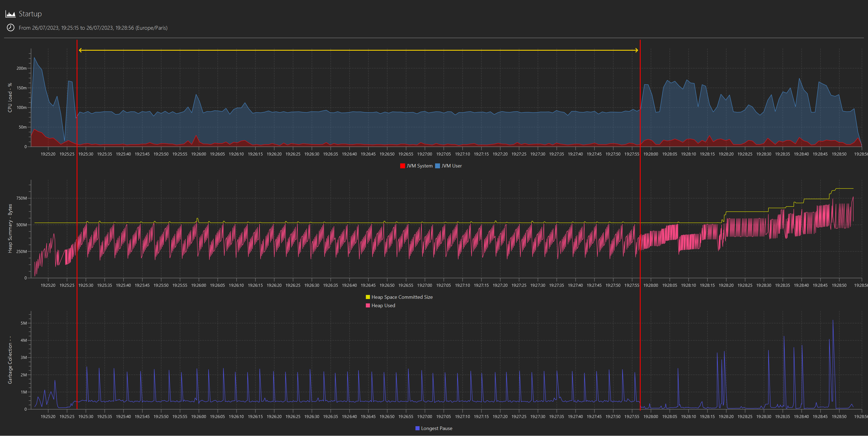Click the 500M tick on Heap Summary axis
868x436 pixels.
point(22,225)
